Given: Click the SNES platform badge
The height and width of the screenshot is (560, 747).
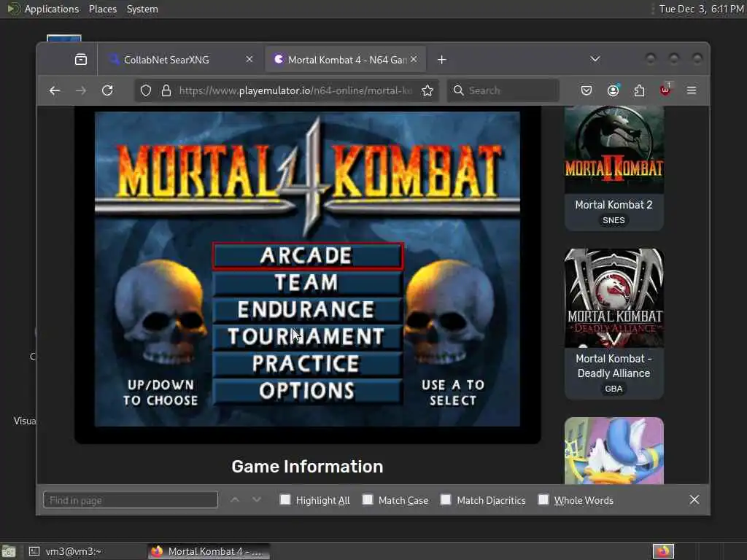Looking at the screenshot, I should 614,220.
